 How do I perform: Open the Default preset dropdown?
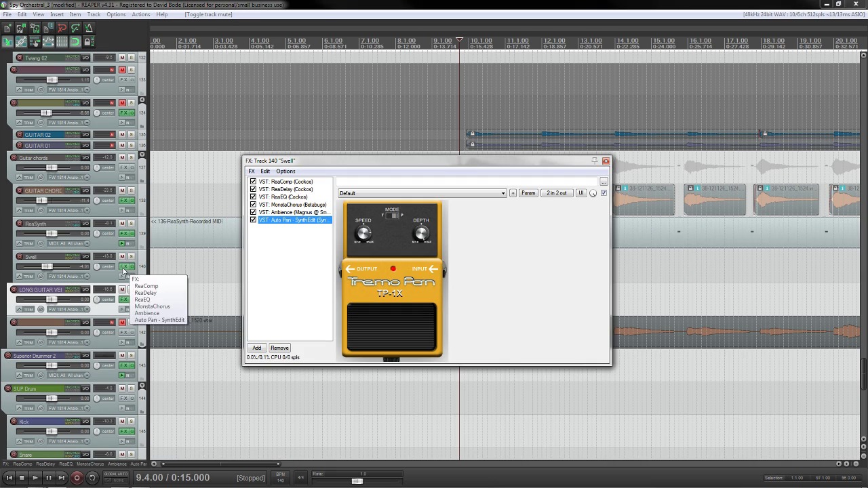click(422, 193)
